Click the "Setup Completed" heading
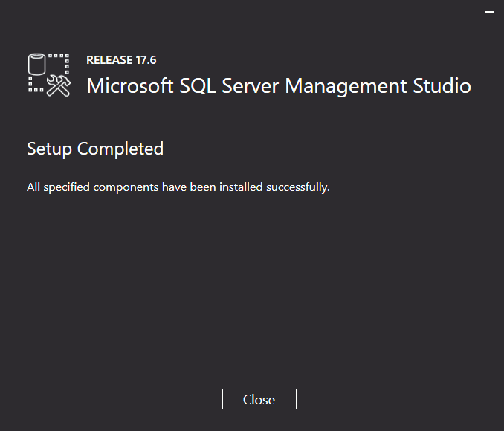Viewport: 504px width, 431px height. [95, 149]
